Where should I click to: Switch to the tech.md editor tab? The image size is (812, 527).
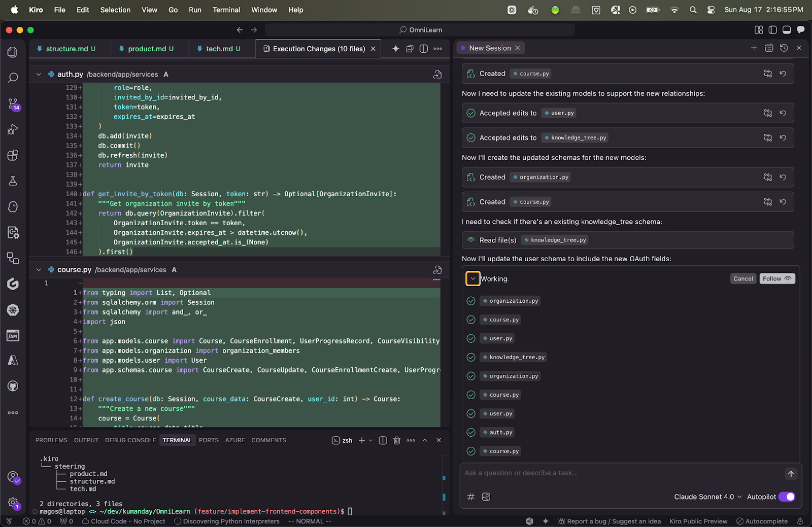click(219, 49)
